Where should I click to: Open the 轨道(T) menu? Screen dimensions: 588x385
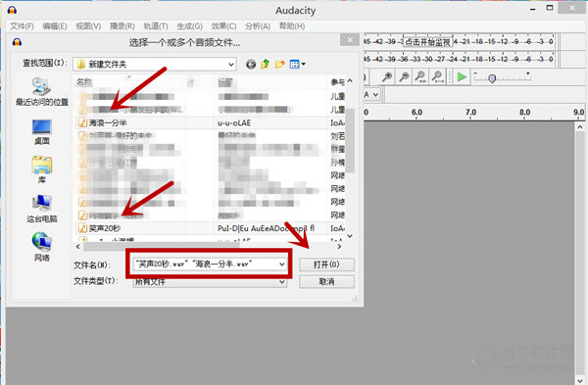(156, 26)
